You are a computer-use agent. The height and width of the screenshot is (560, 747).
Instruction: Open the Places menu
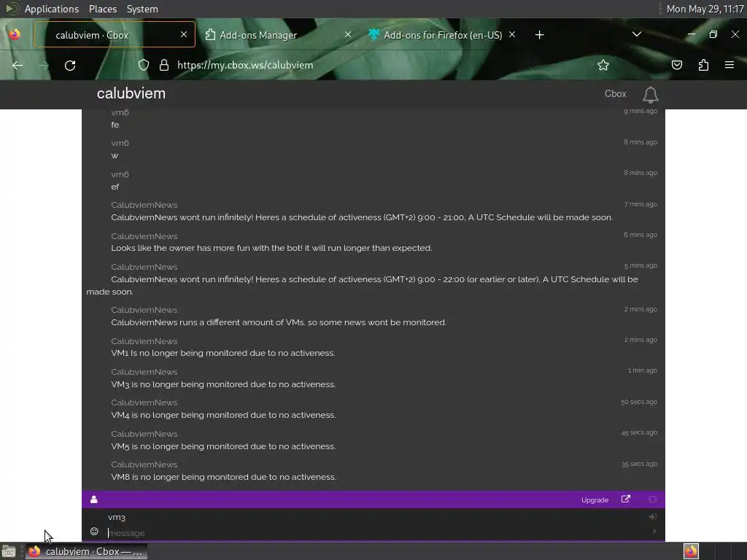tap(103, 9)
